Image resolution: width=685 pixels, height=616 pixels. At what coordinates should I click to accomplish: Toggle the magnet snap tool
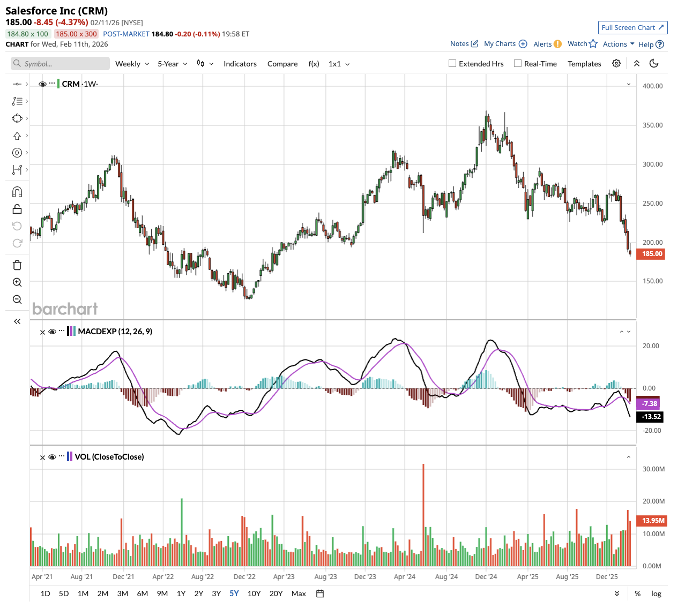pos(17,192)
